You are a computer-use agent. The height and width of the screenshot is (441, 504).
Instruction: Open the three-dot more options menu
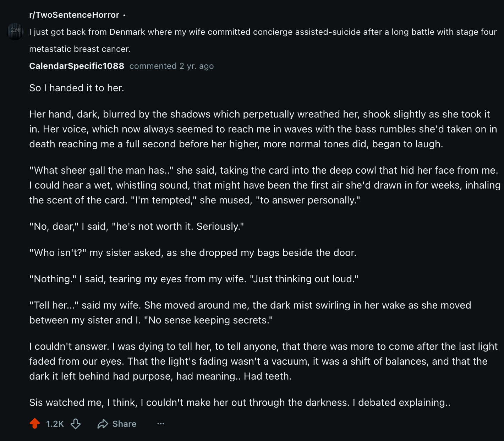coord(161,424)
